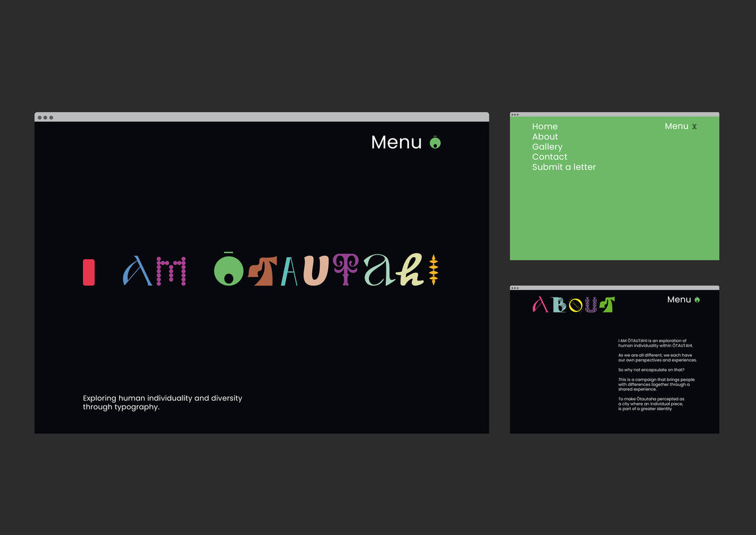Click the Submit a letter link

pos(564,167)
